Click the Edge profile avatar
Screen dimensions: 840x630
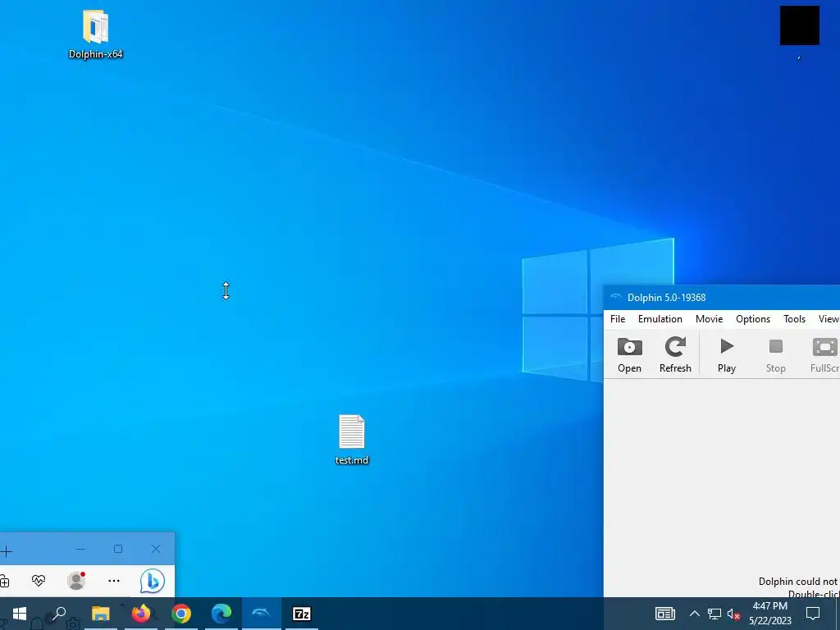76,581
